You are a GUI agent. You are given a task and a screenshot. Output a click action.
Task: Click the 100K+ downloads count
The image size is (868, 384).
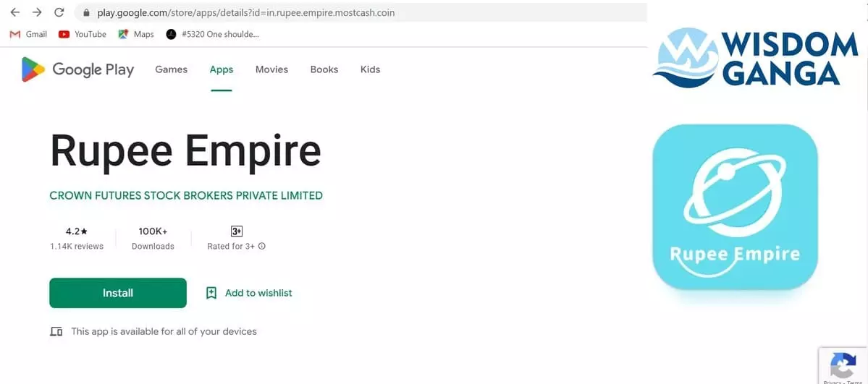click(x=153, y=232)
